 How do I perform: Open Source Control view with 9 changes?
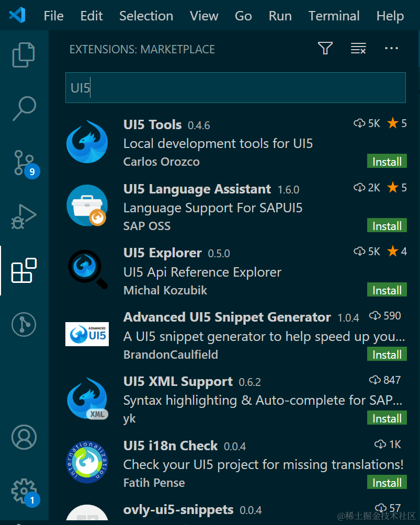(x=25, y=164)
